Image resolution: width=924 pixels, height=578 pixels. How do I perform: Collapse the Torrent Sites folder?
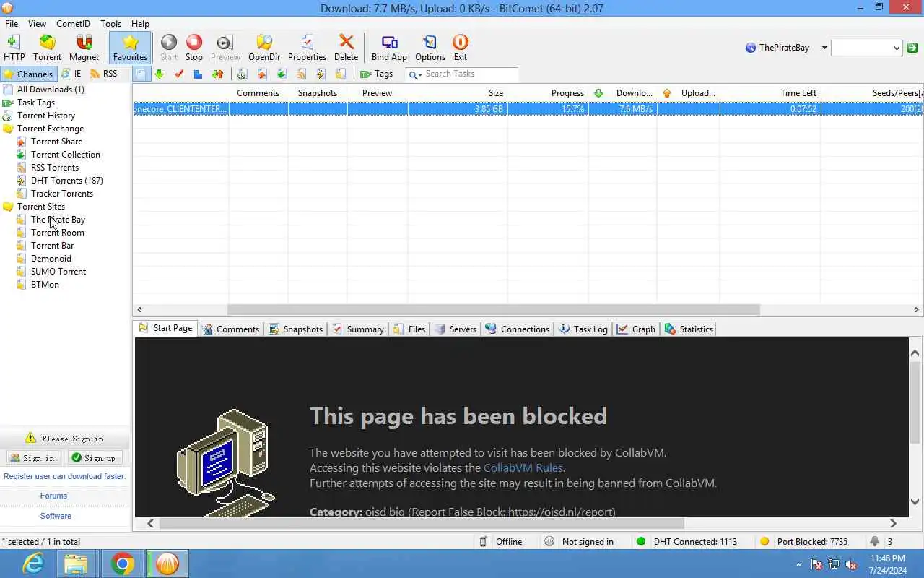pos(41,207)
